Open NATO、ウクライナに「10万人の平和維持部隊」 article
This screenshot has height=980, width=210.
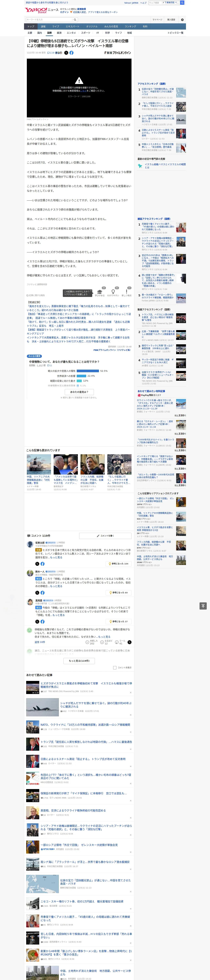tap(85, 725)
